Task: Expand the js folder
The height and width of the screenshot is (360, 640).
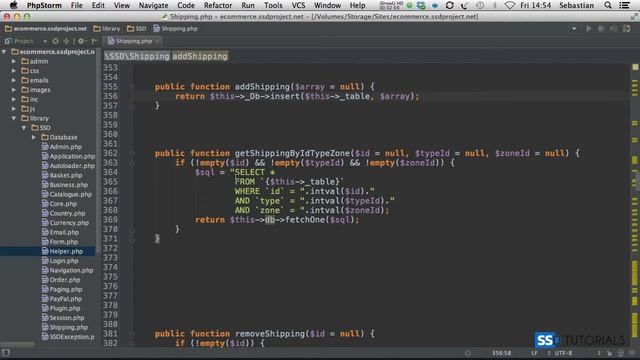Action: (x=14, y=109)
